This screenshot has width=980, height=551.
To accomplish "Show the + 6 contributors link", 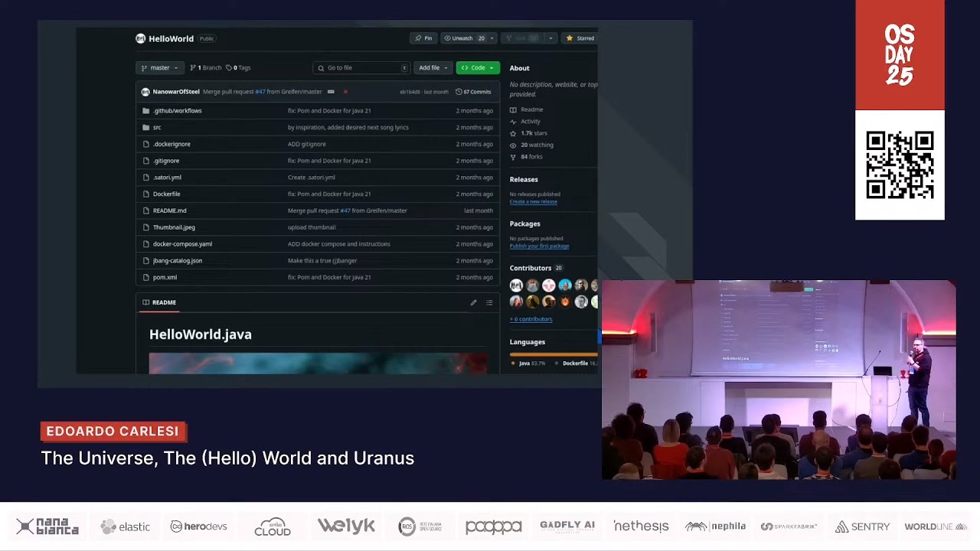I will 531,319.
